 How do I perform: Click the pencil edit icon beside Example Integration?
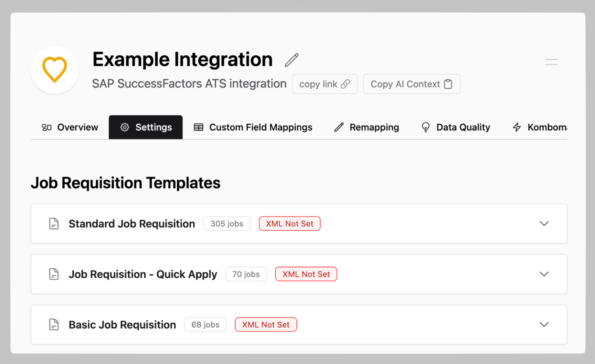click(292, 60)
